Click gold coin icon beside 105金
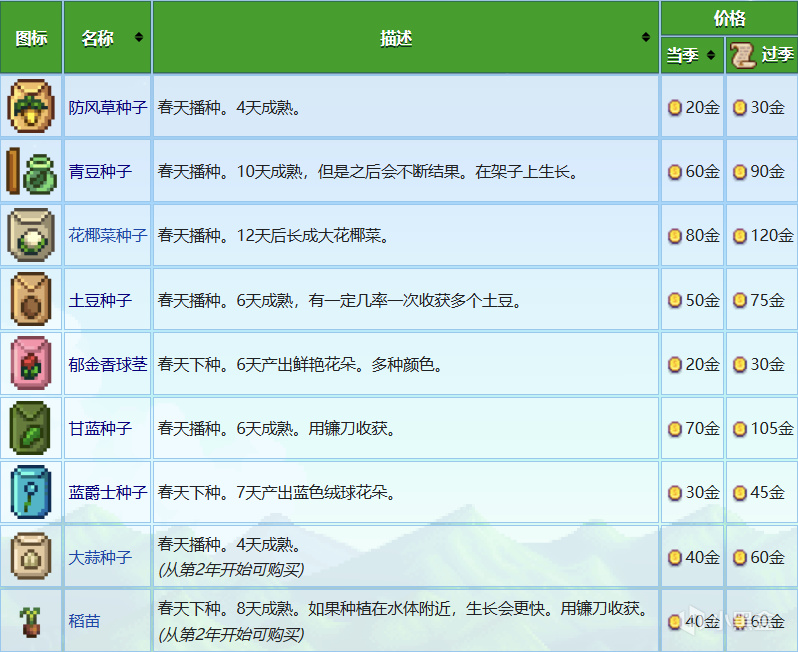This screenshot has height=652, width=798. point(739,429)
